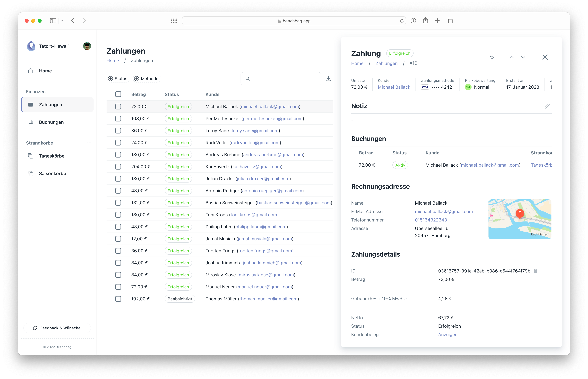The width and height of the screenshot is (588, 379).
Task: Click the next payment navigation arrow
Action: [x=523, y=57]
